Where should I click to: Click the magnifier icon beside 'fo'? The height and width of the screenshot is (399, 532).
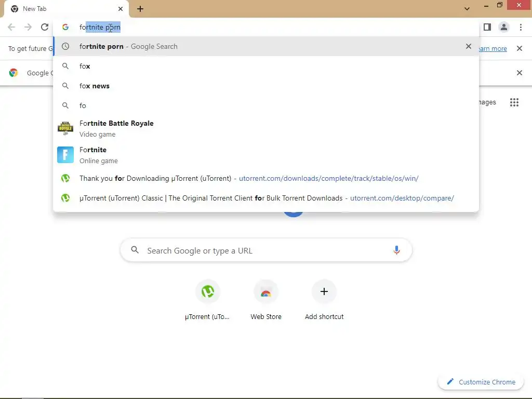coord(65,105)
